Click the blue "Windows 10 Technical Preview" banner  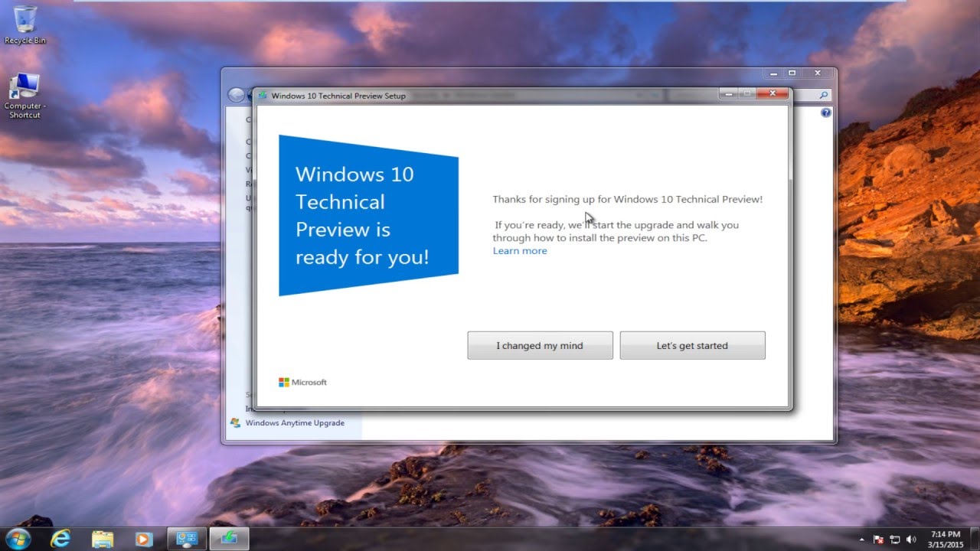pos(368,215)
